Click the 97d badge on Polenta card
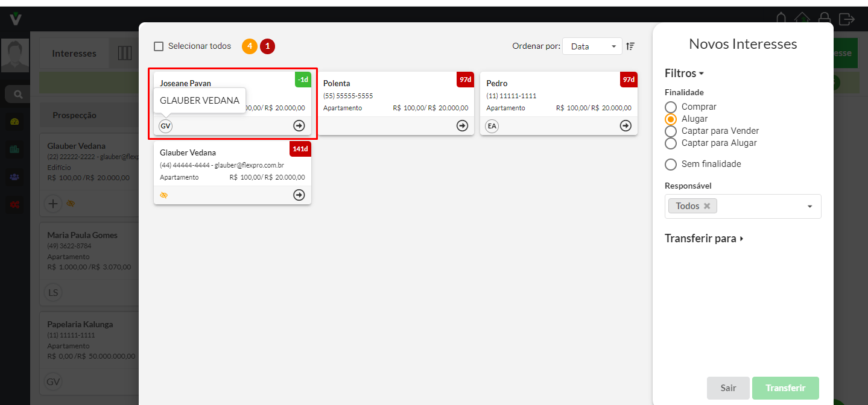This screenshot has height=405, width=868. pyautogui.click(x=465, y=80)
